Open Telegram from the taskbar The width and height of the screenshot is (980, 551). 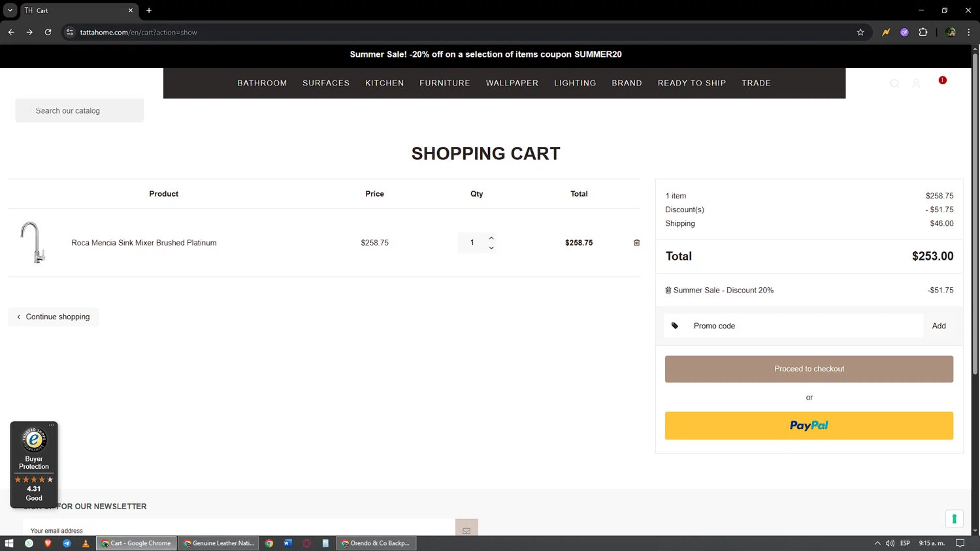pos(67,543)
